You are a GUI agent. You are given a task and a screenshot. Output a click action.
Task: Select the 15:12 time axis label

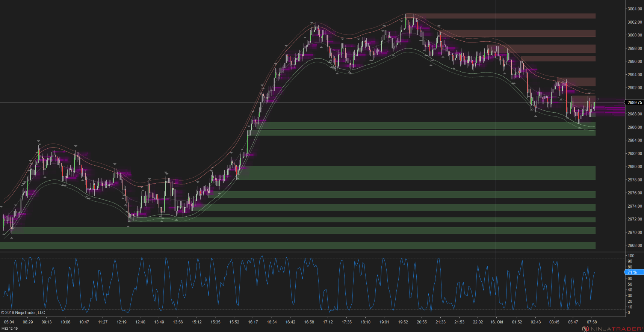tap(197, 322)
